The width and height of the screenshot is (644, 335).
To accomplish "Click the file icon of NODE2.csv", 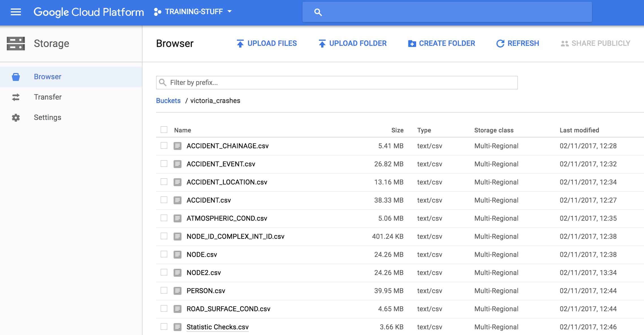I will [x=178, y=273].
